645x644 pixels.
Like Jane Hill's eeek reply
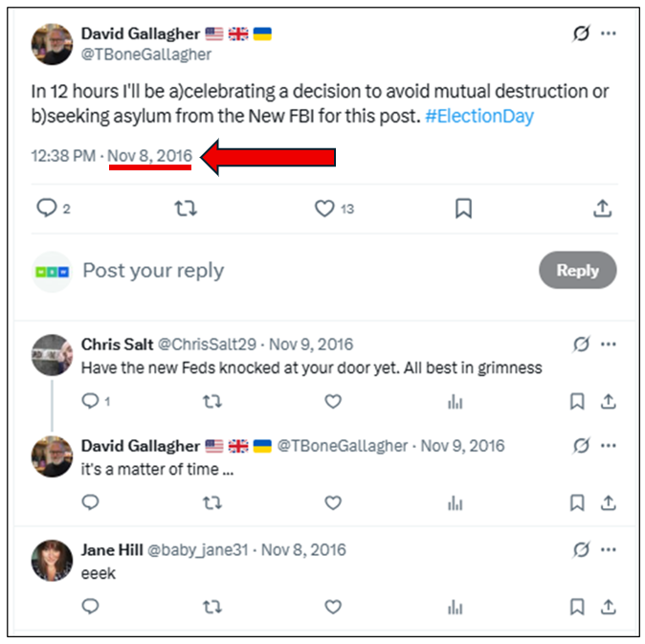(333, 607)
